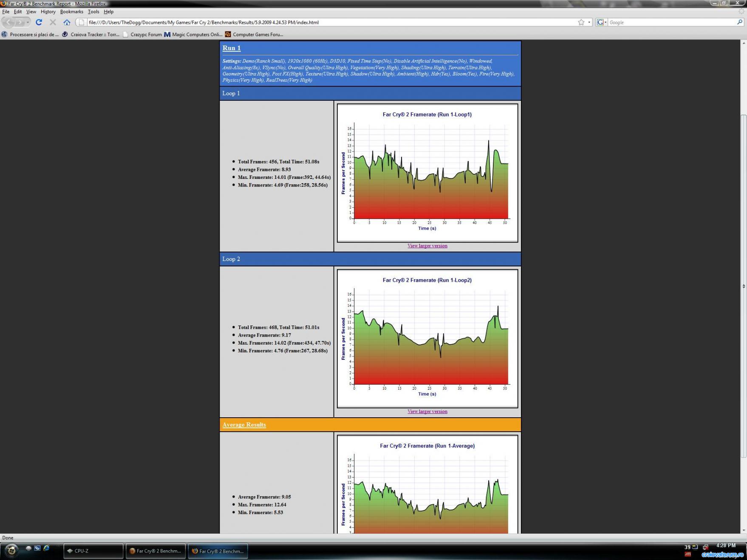
Task: Click the Show Desktop quick launch icon
Action: click(28, 548)
